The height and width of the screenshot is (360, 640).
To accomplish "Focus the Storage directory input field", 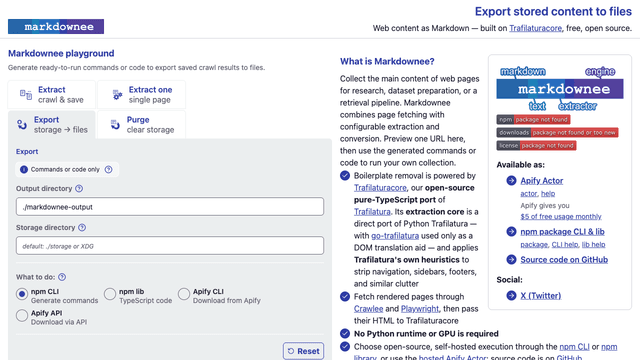I will pos(170,246).
